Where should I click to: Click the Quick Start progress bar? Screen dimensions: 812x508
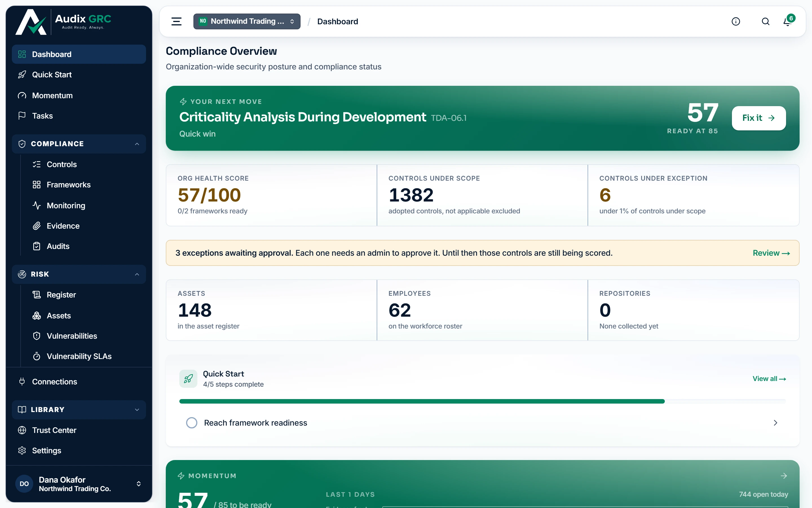(x=482, y=401)
